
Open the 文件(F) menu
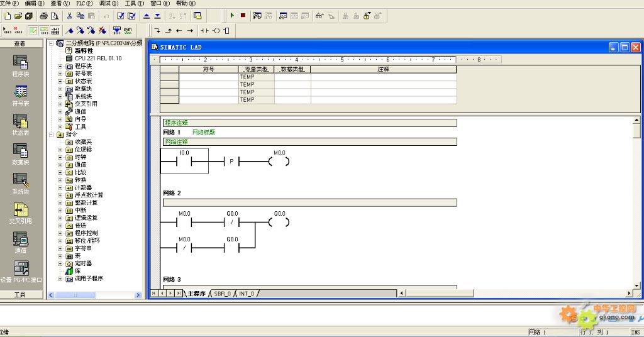click(9, 3)
